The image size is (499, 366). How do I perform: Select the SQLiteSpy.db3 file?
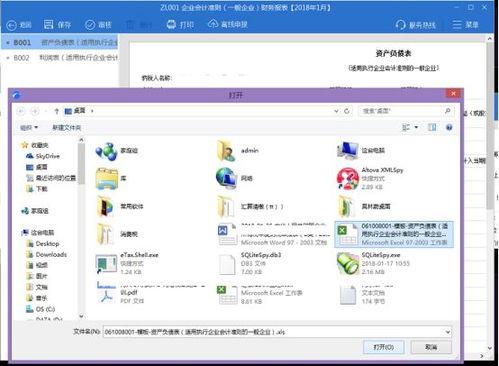pyautogui.click(x=249, y=263)
